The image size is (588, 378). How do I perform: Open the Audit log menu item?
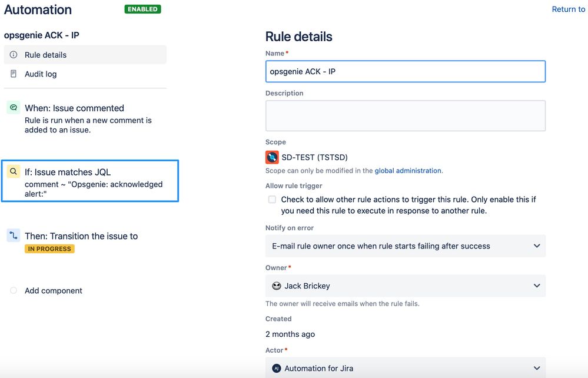[x=85, y=74]
